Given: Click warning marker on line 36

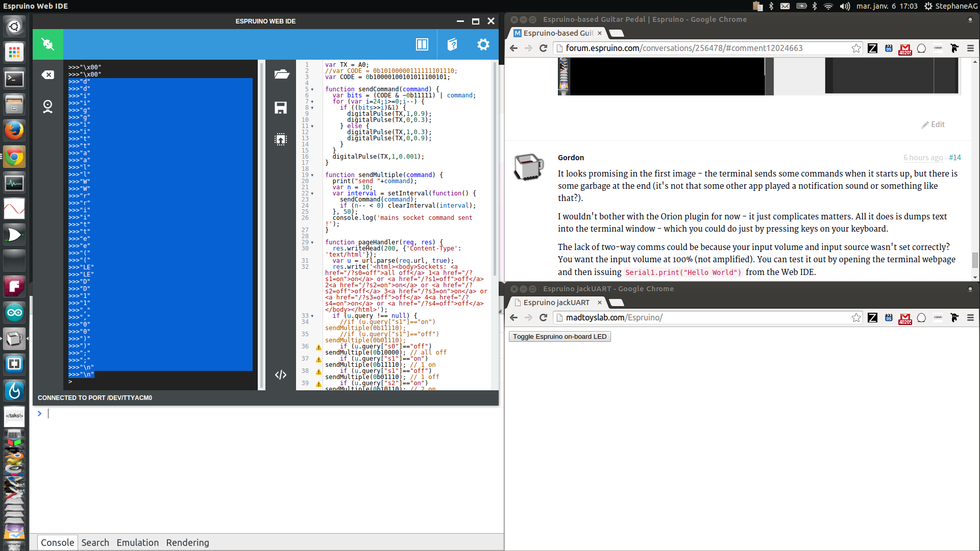Looking at the screenshot, I should click(318, 347).
